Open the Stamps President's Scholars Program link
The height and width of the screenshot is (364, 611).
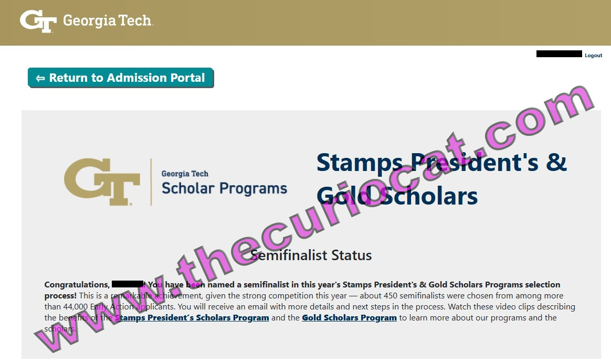pos(192,318)
